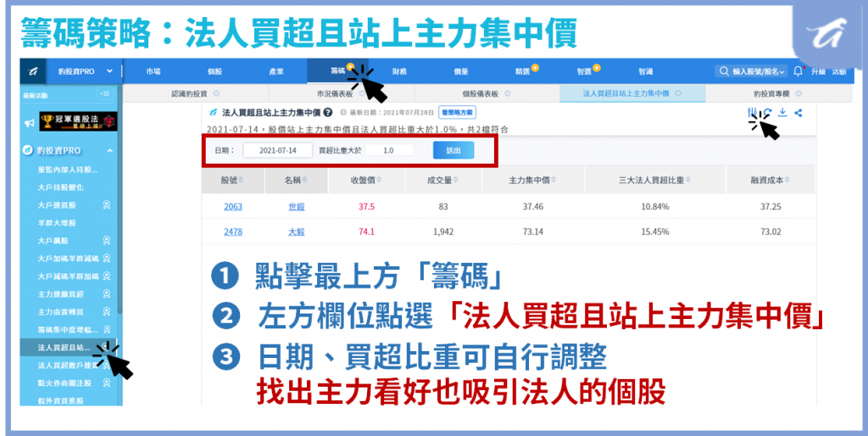Open the 智選 menu

click(x=583, y=71)
